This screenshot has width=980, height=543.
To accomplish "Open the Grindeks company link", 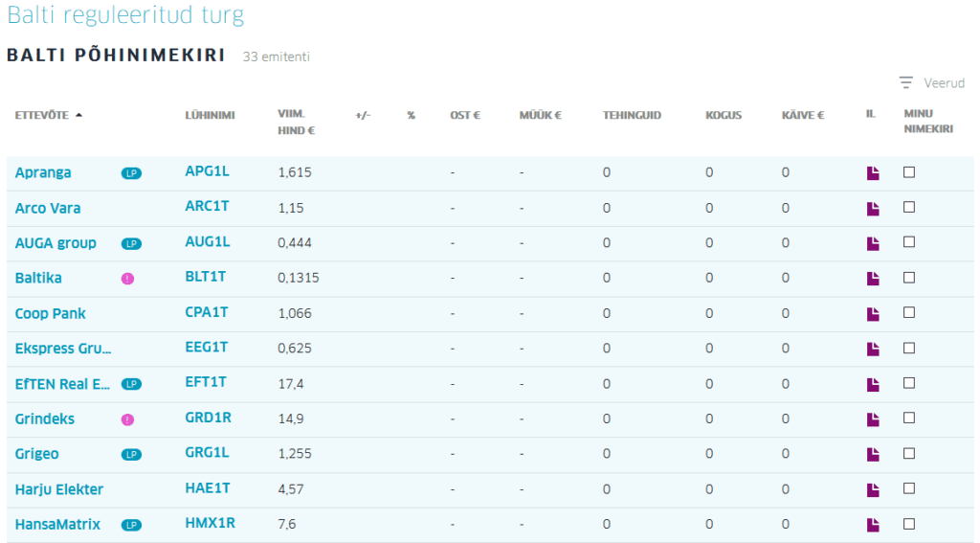I will pyautogui.click(x=45, y=419).
